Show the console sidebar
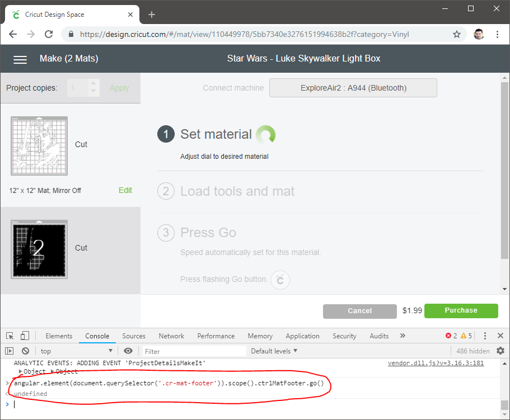This screenshot has width=510, height=420. [x=10, y=351]
